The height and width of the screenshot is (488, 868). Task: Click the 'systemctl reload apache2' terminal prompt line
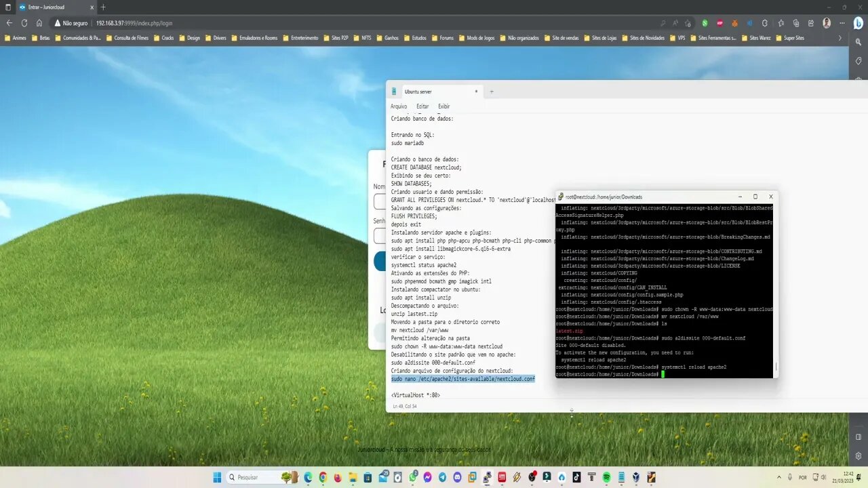[641, 367]
